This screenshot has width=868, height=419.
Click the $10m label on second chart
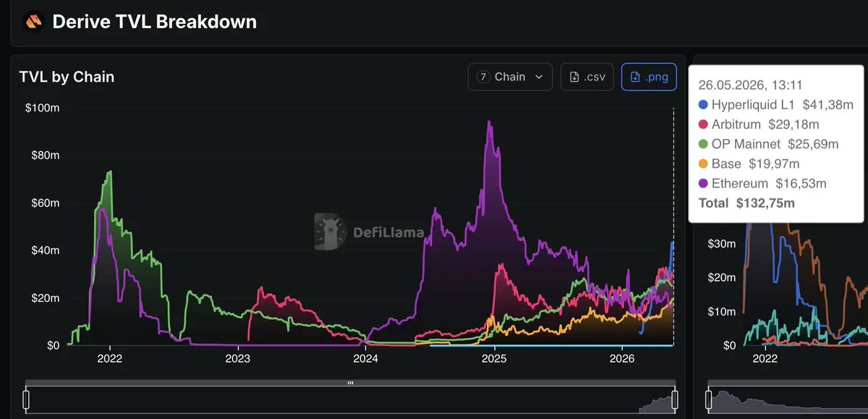click(722, 311)
